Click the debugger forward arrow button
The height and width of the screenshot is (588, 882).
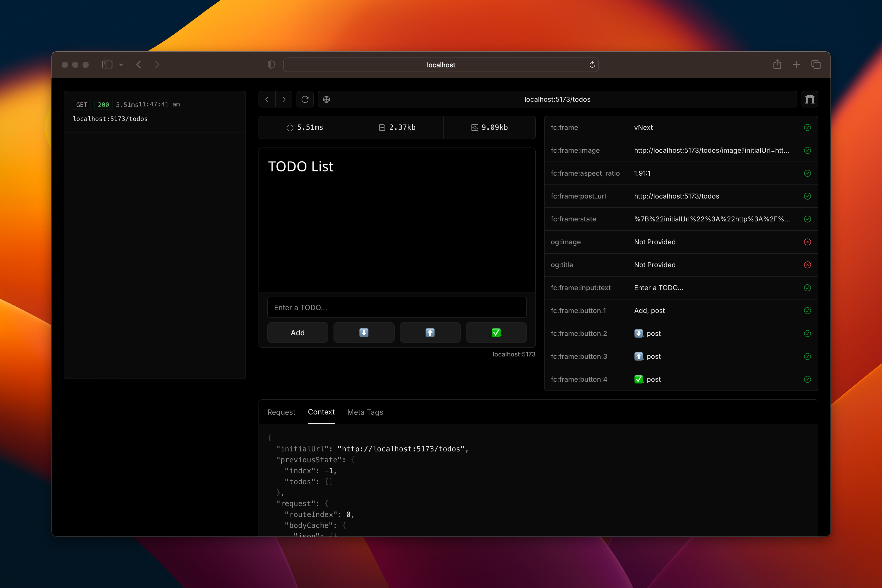[284, 99]
